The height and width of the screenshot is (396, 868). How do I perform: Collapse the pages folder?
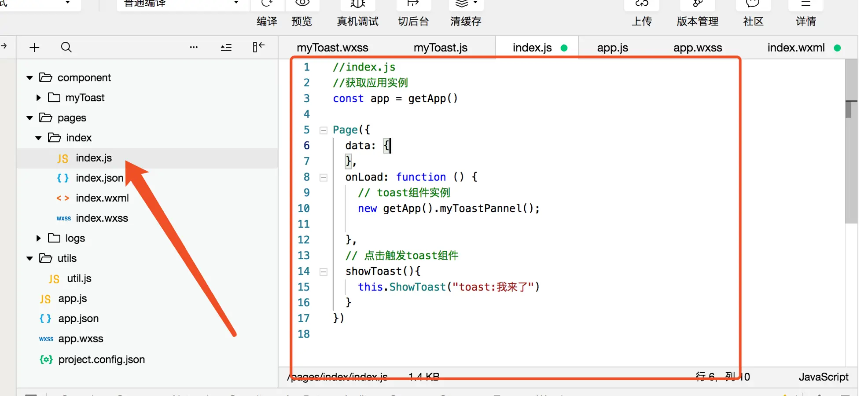[29, 118]
